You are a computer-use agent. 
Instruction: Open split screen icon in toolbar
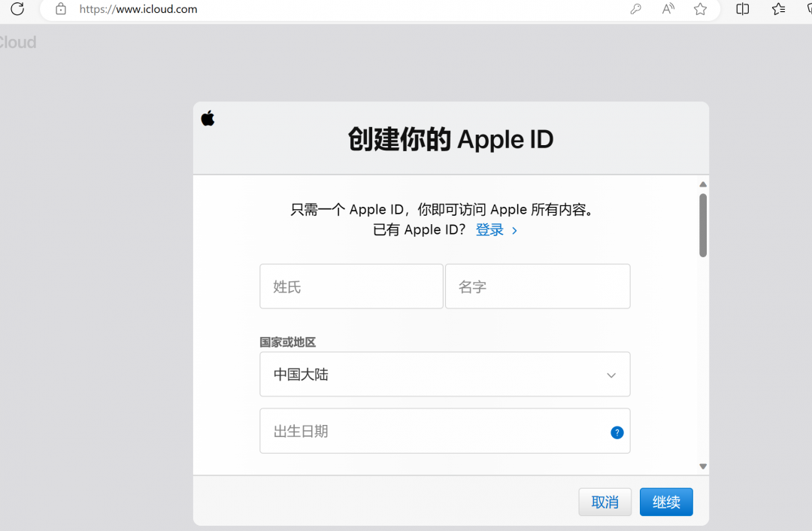tap(743, 9)
